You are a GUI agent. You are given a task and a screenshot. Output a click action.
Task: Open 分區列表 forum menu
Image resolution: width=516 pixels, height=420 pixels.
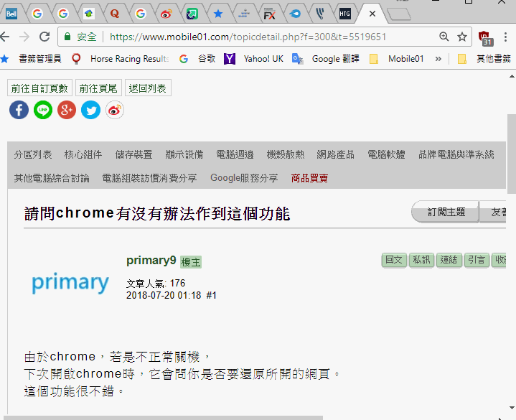tap(33, 154)
